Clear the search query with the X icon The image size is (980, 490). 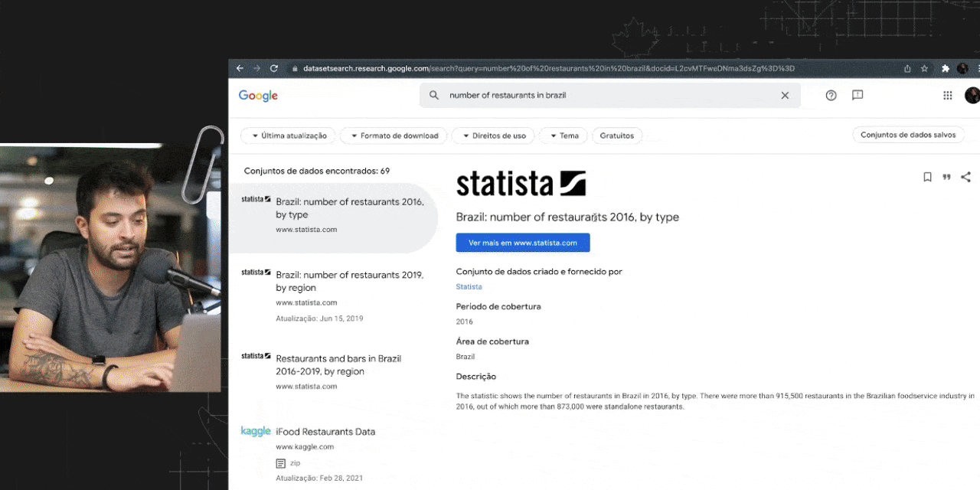click(785, 96)
